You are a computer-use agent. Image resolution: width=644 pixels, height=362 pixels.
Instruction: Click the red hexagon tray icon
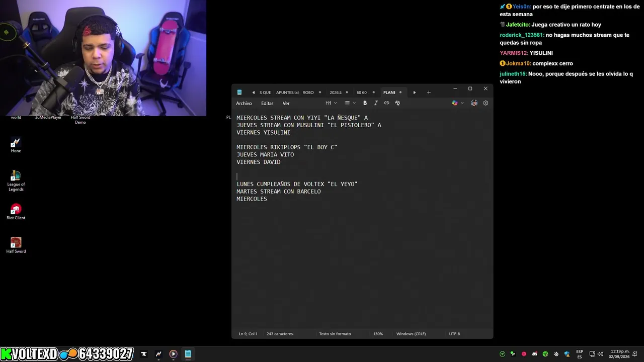tap(524, 354)
